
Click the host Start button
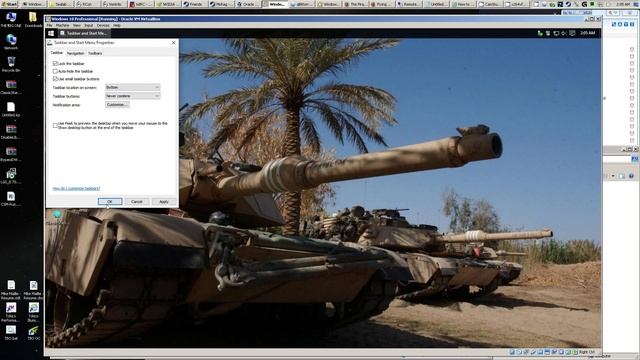(9, 4)
